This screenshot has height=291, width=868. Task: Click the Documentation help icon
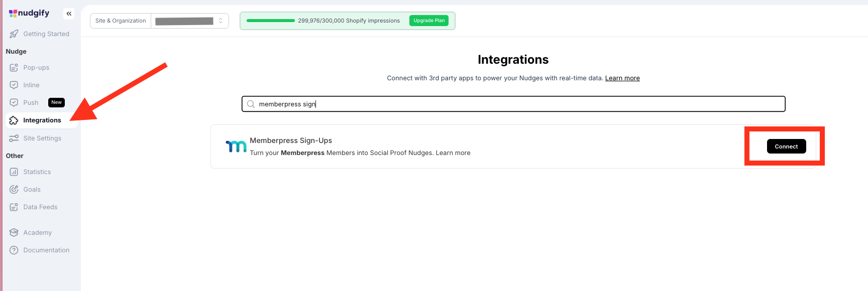click(x=14, y=250)
